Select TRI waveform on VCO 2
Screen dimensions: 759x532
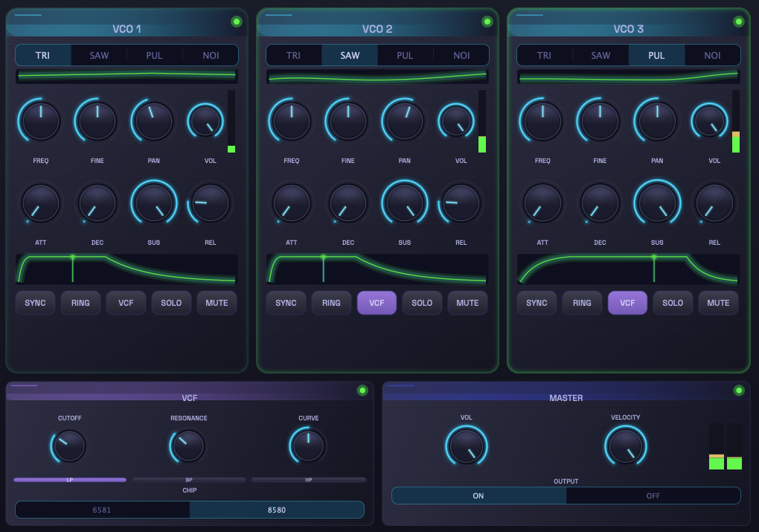coord(293,55)
